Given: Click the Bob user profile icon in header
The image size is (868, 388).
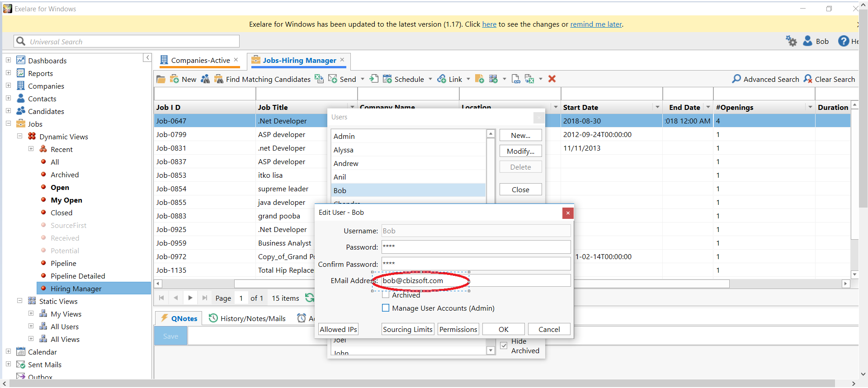Looking at the screenshot, I should coord(808,41).
